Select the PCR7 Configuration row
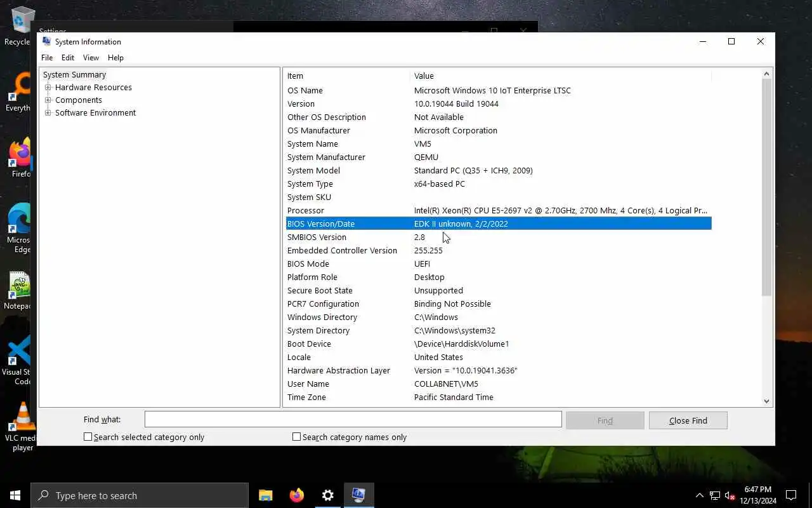The width and height of the screenshot is (812, 508). (499, 304)
